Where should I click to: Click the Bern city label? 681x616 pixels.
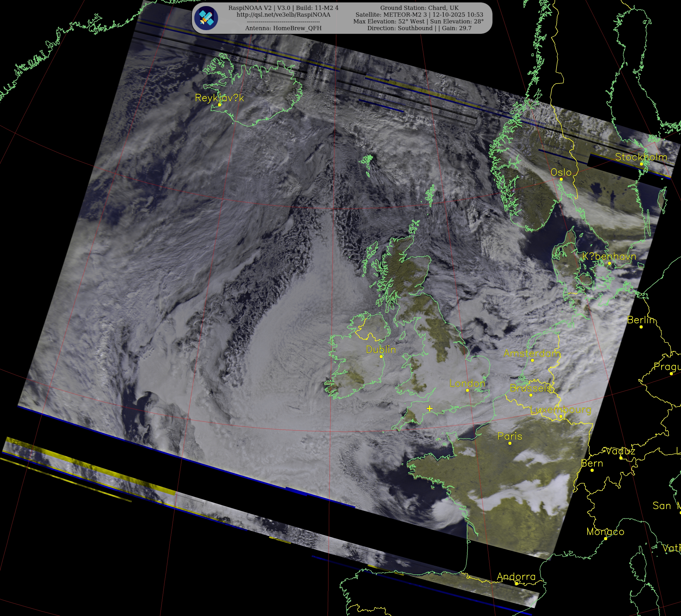(x=592, y=463)
